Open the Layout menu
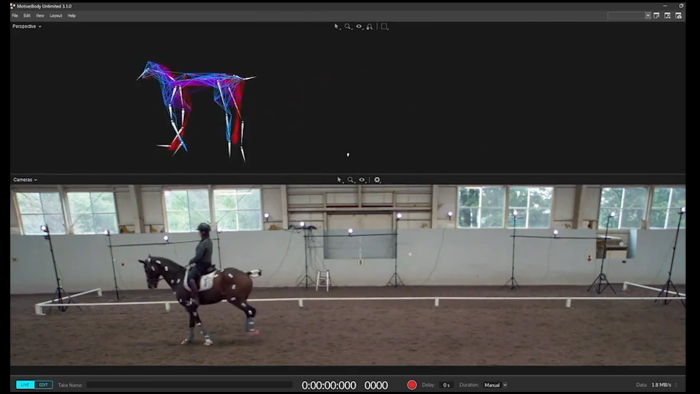This screenshot has width=700, height=394. pyautogui.click(x=56, y=16)
